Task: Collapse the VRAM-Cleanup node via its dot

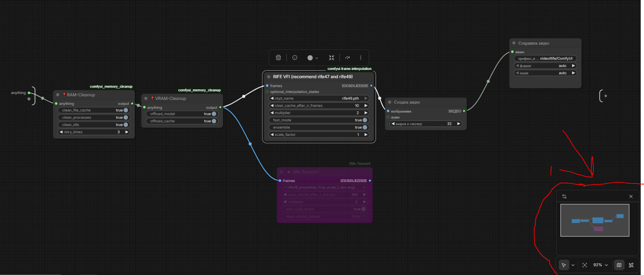Action: [146, 99]
